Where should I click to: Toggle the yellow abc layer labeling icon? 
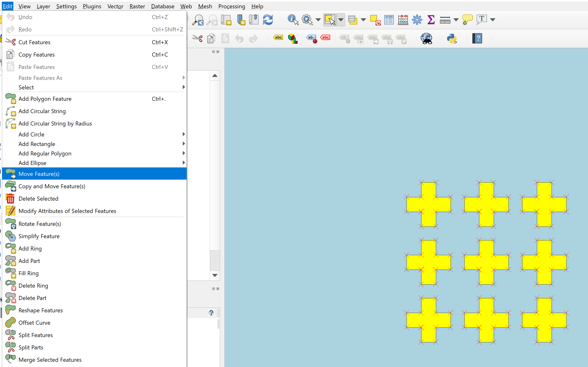tap(278, 38)
